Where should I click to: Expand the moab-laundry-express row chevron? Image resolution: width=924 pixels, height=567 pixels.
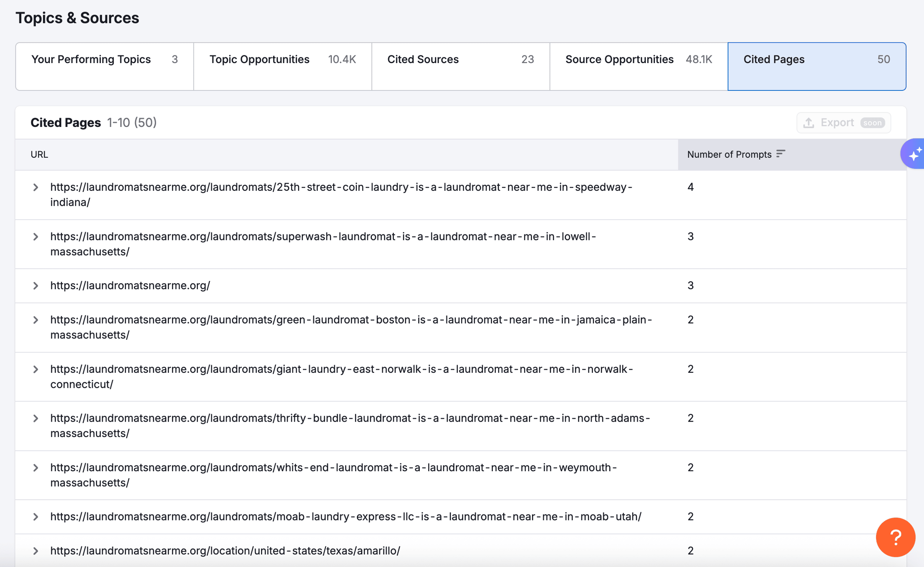36,517
